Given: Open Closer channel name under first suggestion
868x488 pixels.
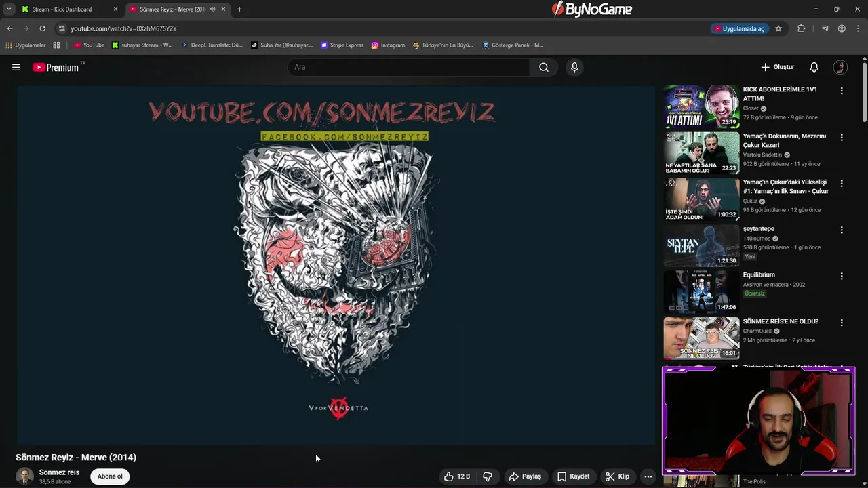Looking at the screenshot, I should [751, 108].
